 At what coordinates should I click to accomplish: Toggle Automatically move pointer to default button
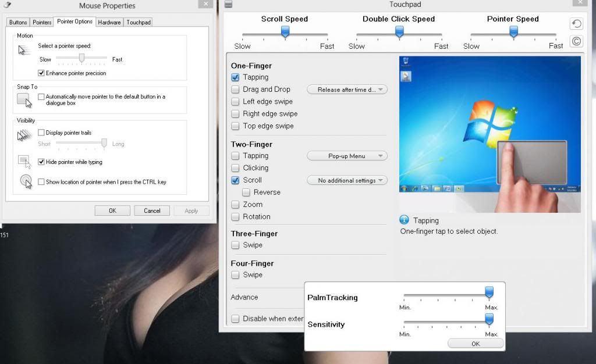pos(41,97)
